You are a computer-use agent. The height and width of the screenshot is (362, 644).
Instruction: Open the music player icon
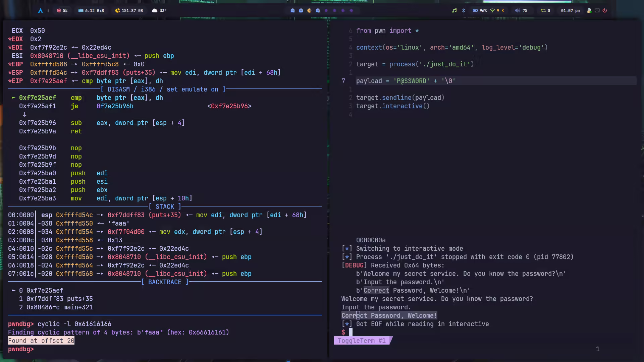click(454, 10)
